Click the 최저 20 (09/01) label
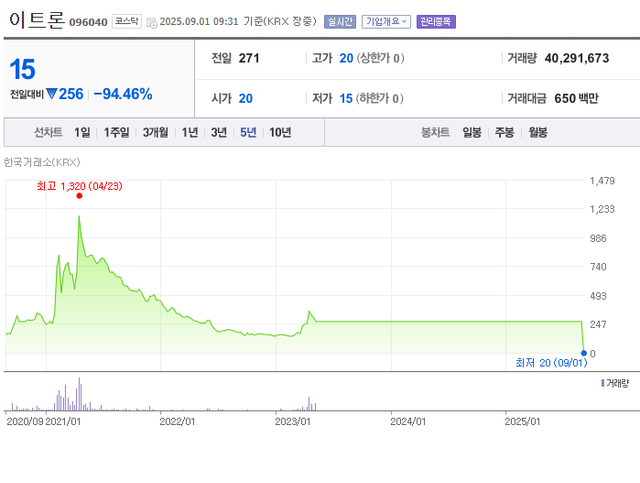 [x=551, y=363]
